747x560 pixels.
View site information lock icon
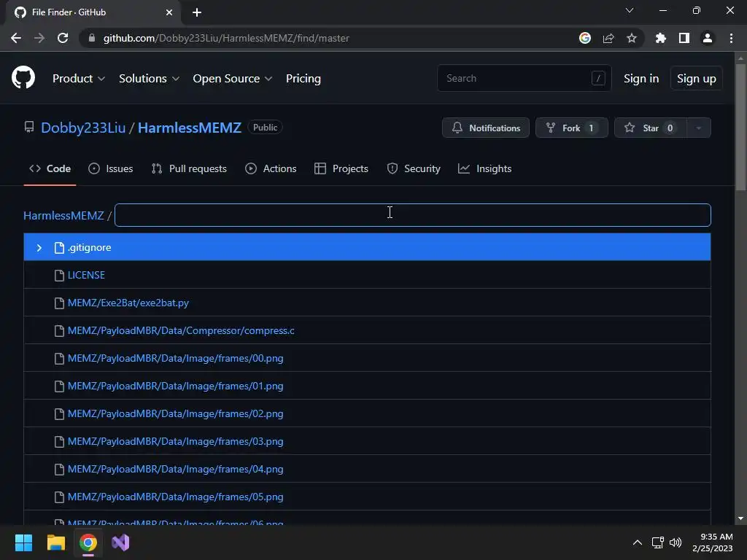92,38
